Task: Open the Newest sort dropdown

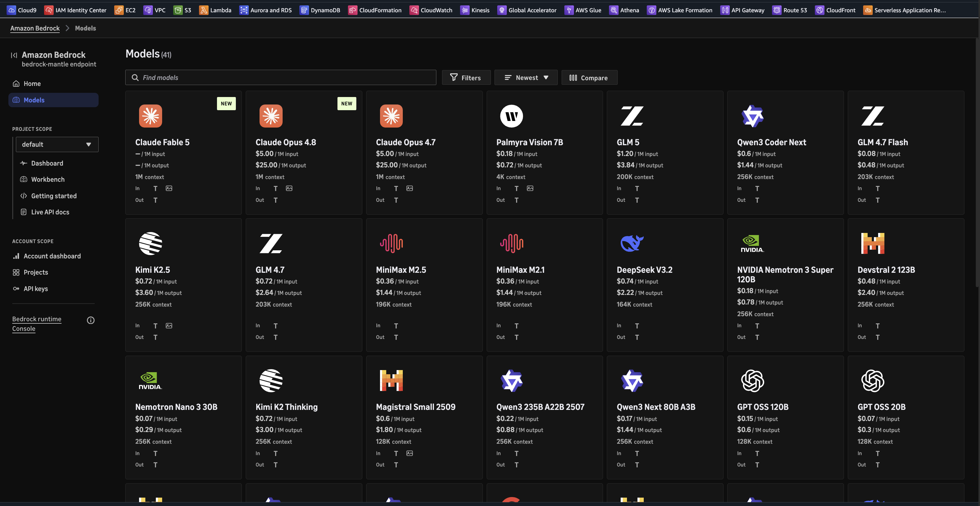Action: (x=526, y=78)
